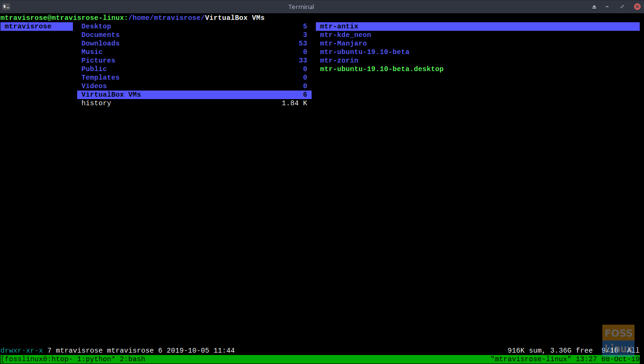
Task: Select the Pictures directory
Action: 98,61
